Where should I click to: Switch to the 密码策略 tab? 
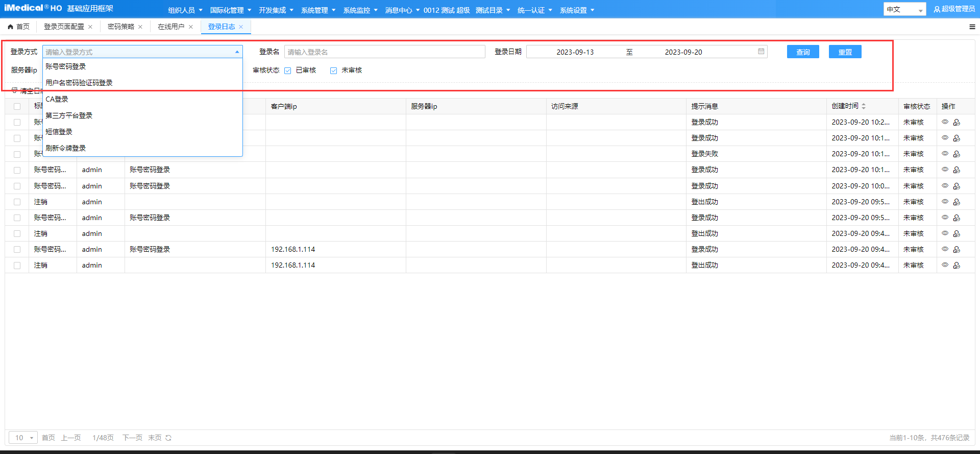(x=121, y=27)
